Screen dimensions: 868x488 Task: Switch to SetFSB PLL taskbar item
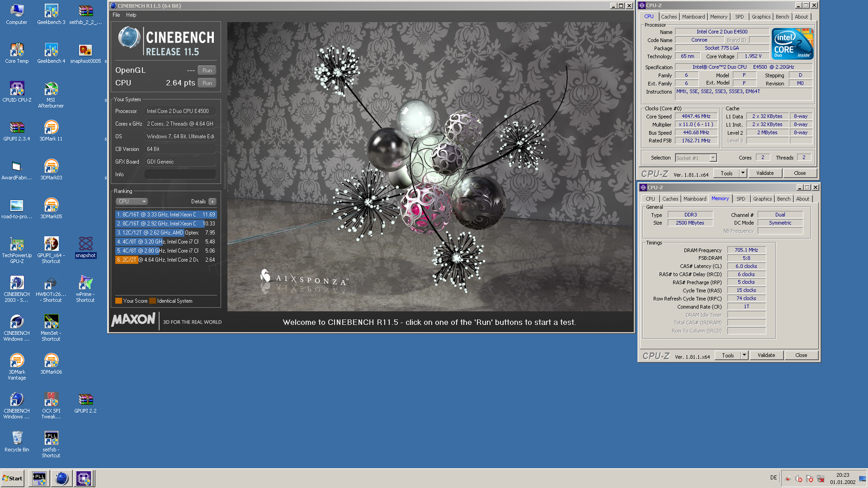pyautogui.click(x=39, y=479)
